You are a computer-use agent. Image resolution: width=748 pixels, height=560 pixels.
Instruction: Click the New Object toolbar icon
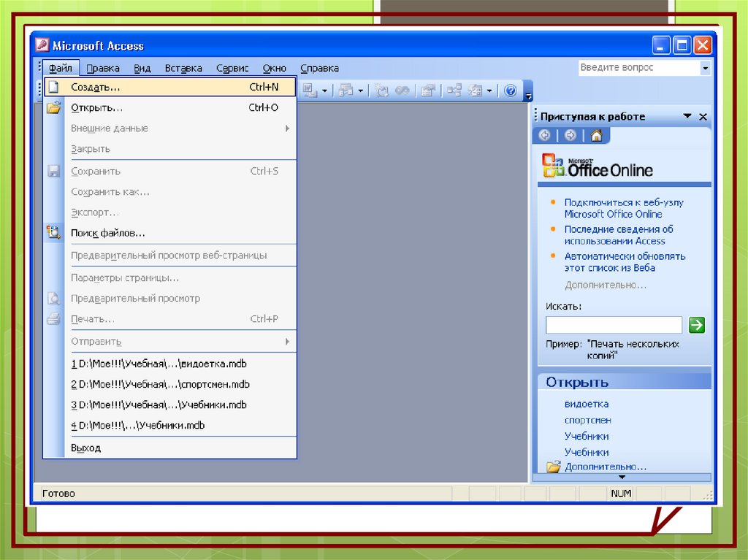[x=475, y=90]
